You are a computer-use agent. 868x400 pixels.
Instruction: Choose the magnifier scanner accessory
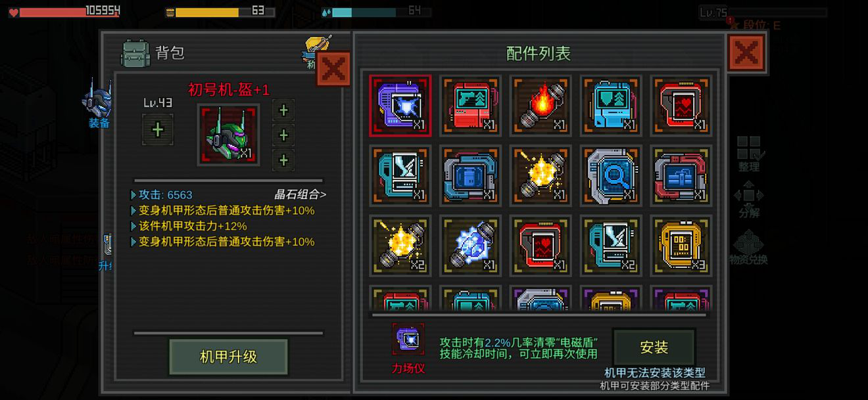[611, 175]
